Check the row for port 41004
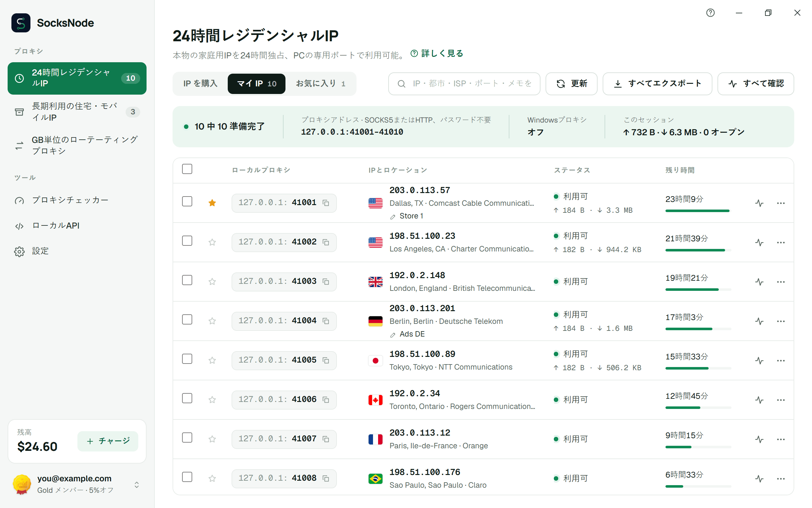 click(187, 319)
